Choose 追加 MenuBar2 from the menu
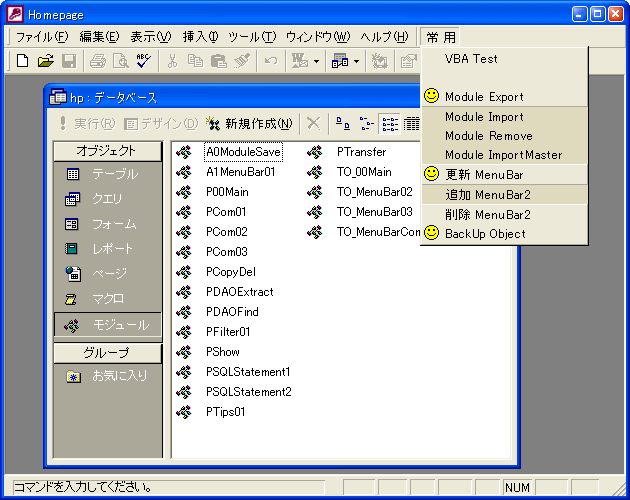This screenshot has height=500, width=630. click(487, 194)
